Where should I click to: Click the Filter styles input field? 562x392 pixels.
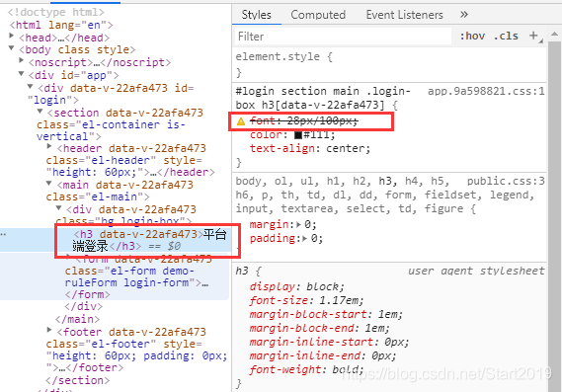click(x=343, y=37)
